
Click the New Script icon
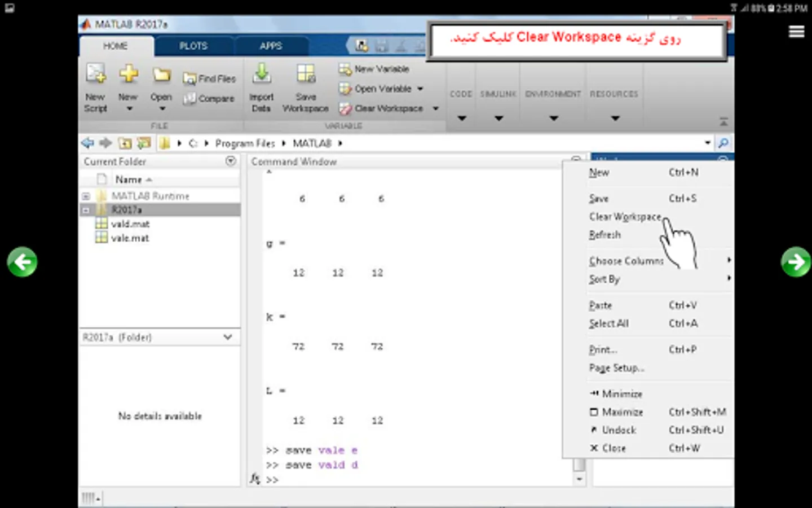(95, 74)
